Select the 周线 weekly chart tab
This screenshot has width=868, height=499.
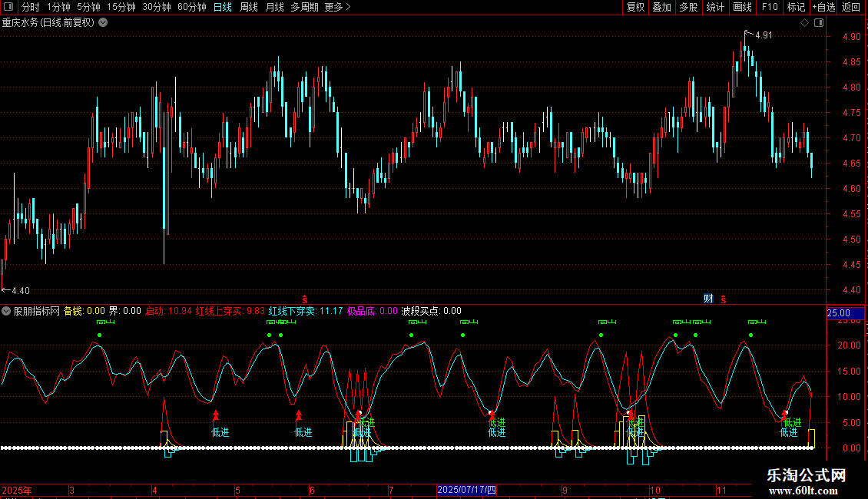pos(249,7)
